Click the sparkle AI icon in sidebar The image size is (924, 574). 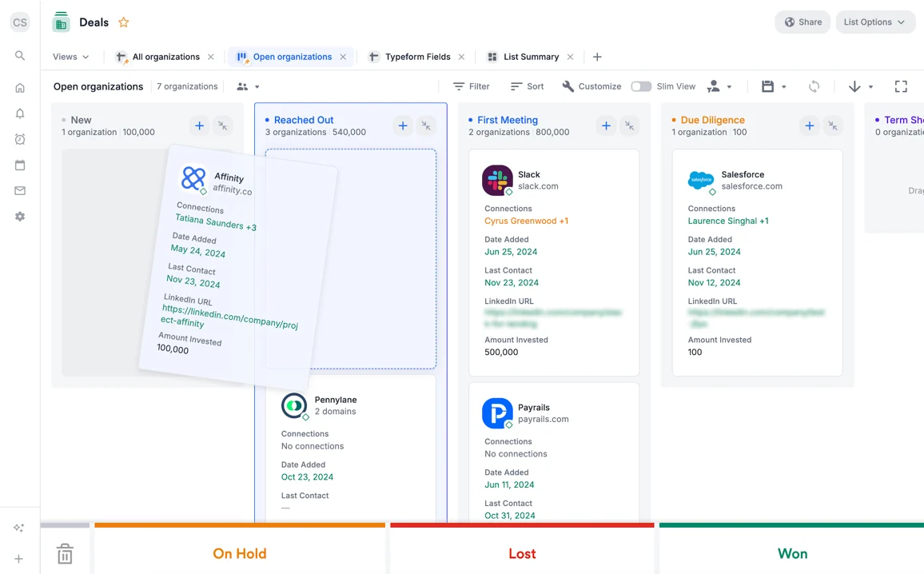(x=19, y=528)
